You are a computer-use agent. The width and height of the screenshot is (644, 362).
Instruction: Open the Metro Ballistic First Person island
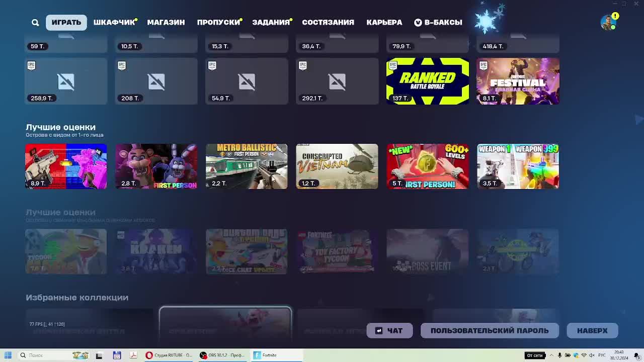[x=247, y=166]
